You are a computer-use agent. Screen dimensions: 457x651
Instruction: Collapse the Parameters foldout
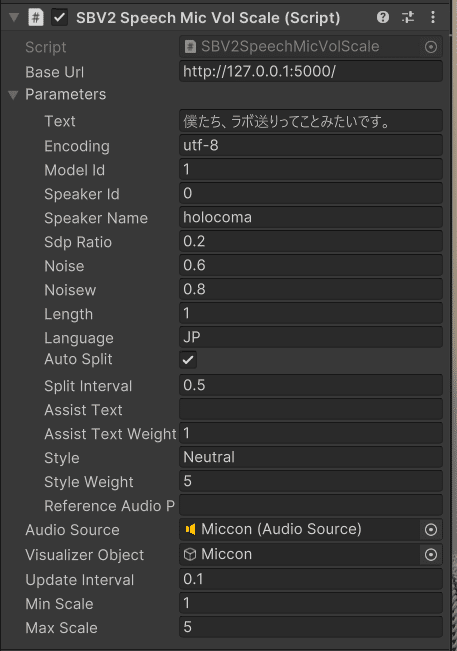click(x=13, y=95)
